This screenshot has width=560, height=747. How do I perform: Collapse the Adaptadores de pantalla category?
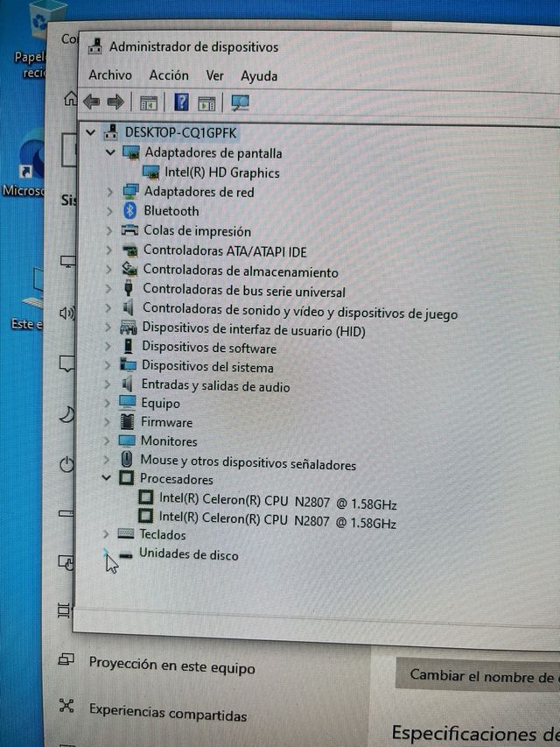click(x=110, y=152)
